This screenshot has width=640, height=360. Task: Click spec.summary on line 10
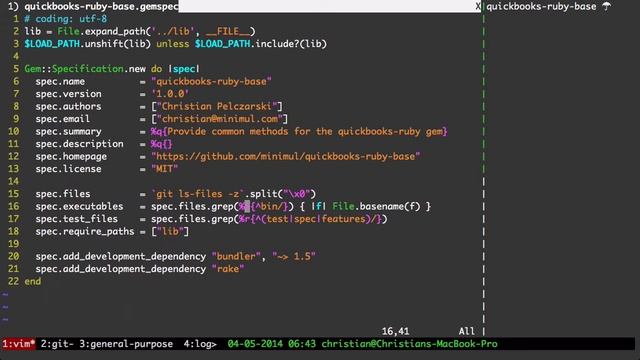tap(68, 131)
